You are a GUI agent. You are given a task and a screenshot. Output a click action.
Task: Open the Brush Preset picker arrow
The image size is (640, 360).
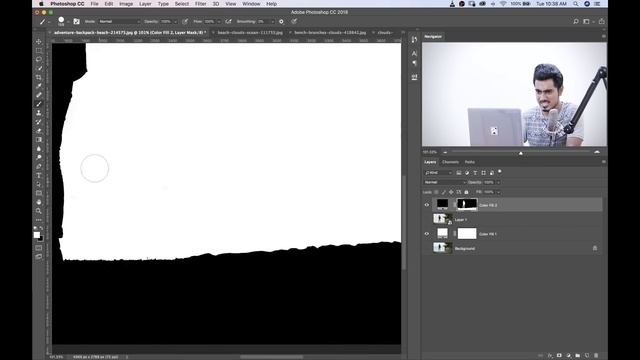[68, 22]
